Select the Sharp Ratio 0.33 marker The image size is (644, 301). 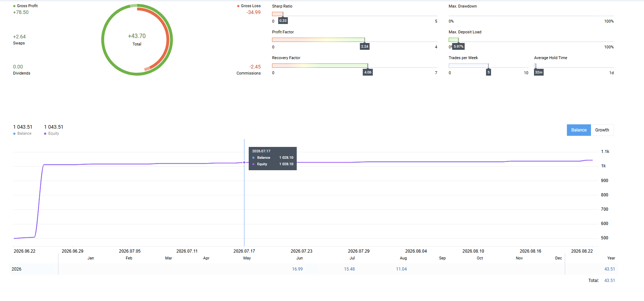283,21
